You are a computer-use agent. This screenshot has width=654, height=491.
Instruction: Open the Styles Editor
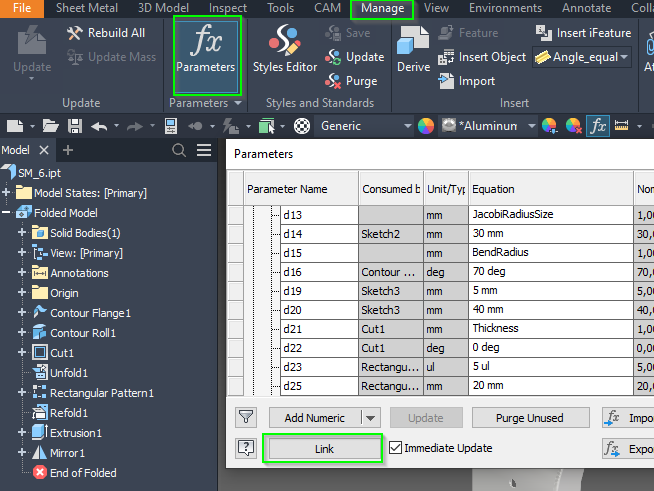(x=285, y=50)
